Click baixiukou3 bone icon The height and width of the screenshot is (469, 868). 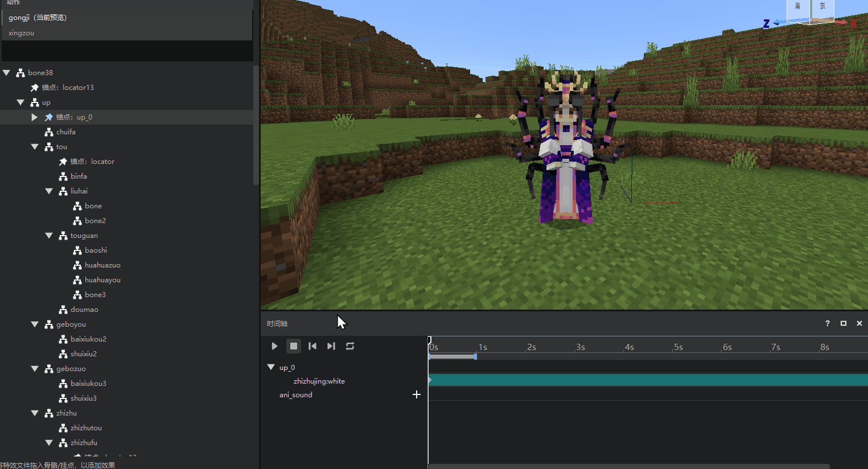(x=63, y=384)
